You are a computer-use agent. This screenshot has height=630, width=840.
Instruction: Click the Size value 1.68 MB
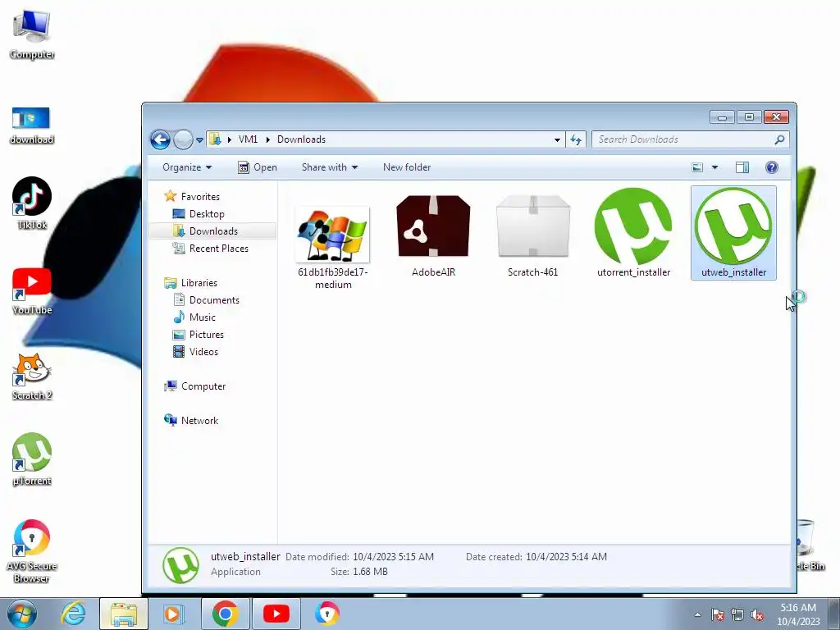point(370,572)
